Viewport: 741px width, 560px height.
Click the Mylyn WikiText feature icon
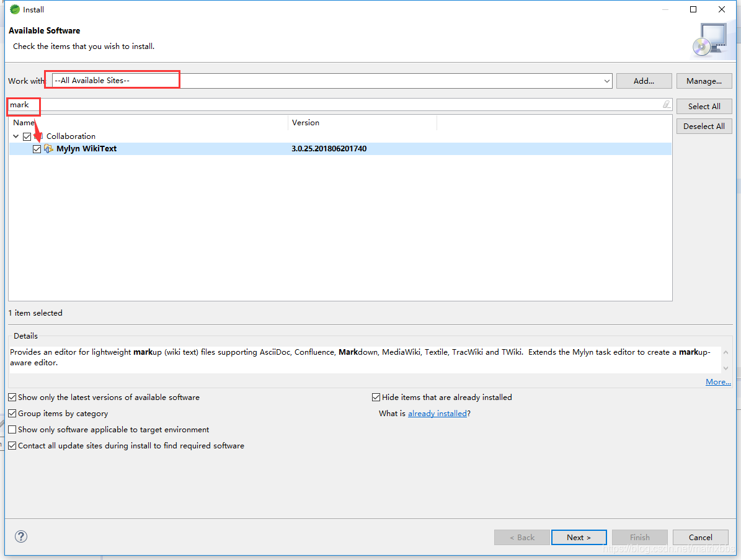pos(48,149)
